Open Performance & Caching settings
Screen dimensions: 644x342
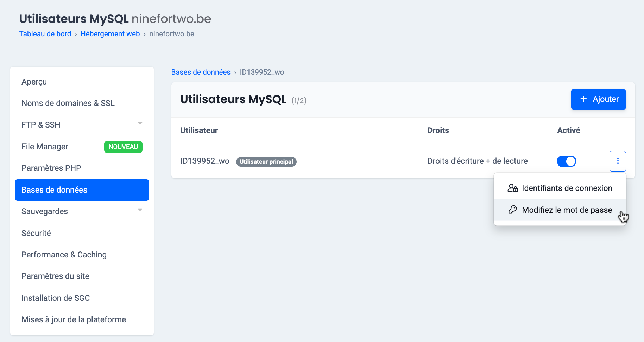[64, 255]
